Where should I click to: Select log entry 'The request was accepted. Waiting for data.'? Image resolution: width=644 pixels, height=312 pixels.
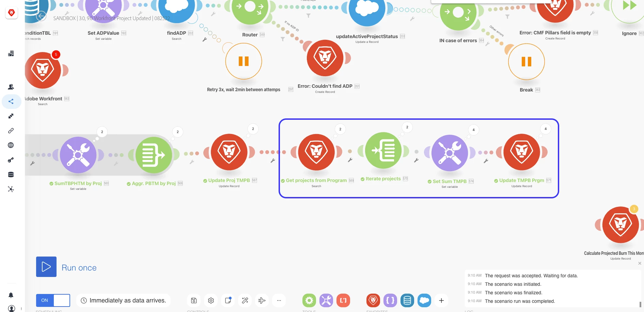pos(531,276)
